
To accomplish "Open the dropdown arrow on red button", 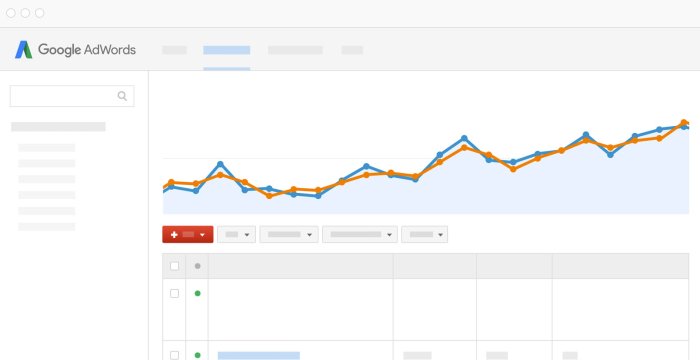I will pos(202,235).
